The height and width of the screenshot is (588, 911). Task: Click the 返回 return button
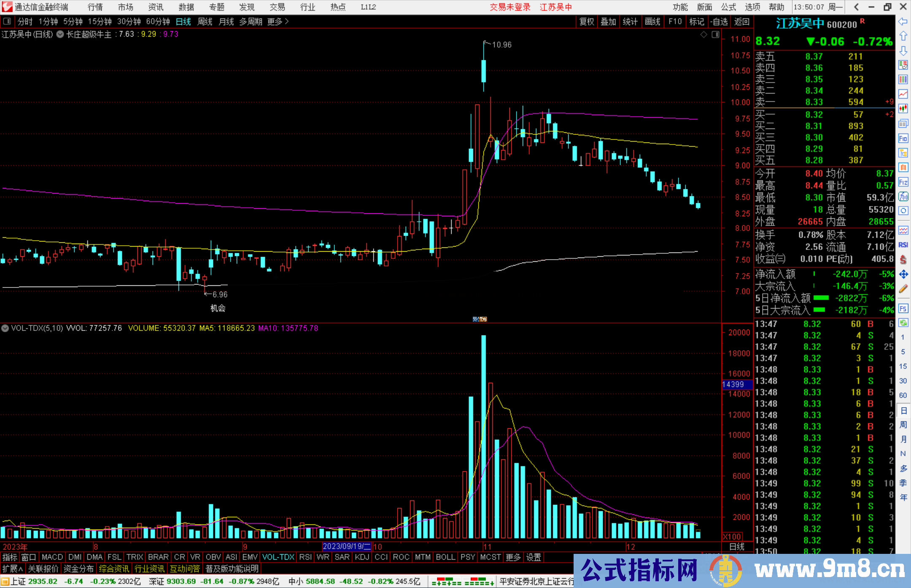point(741,21)
